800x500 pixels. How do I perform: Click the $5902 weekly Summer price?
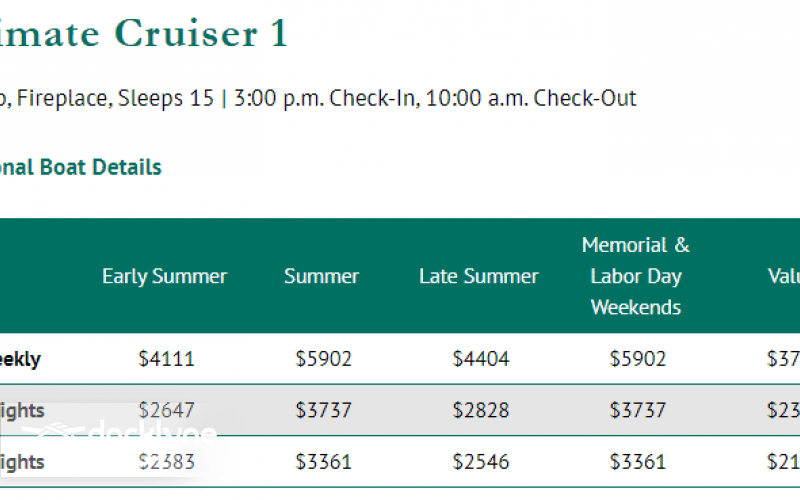click(x=323, y=359)
